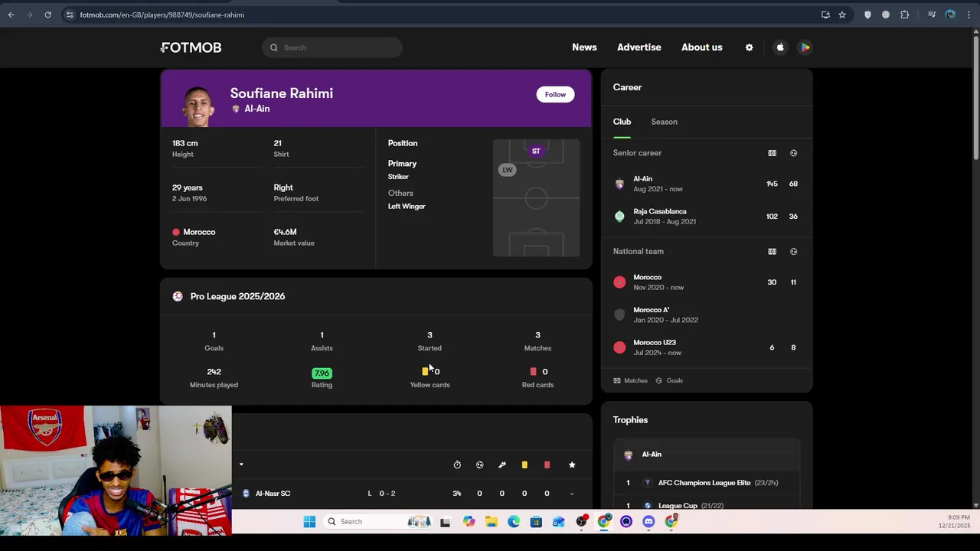Select the ST position marker on the pitch
The width and height of the screenshot is (980, 551).
[536, 151]
